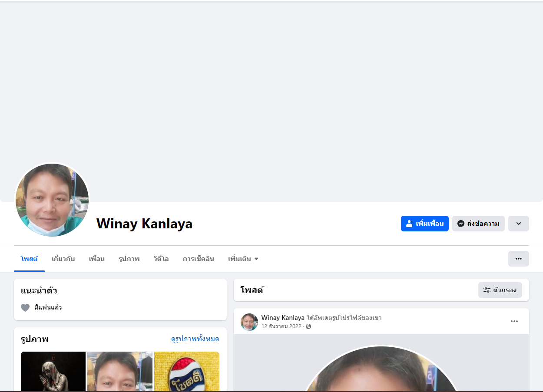
Task: Open the updated profile picture in post
Action: tap(381, 369)
